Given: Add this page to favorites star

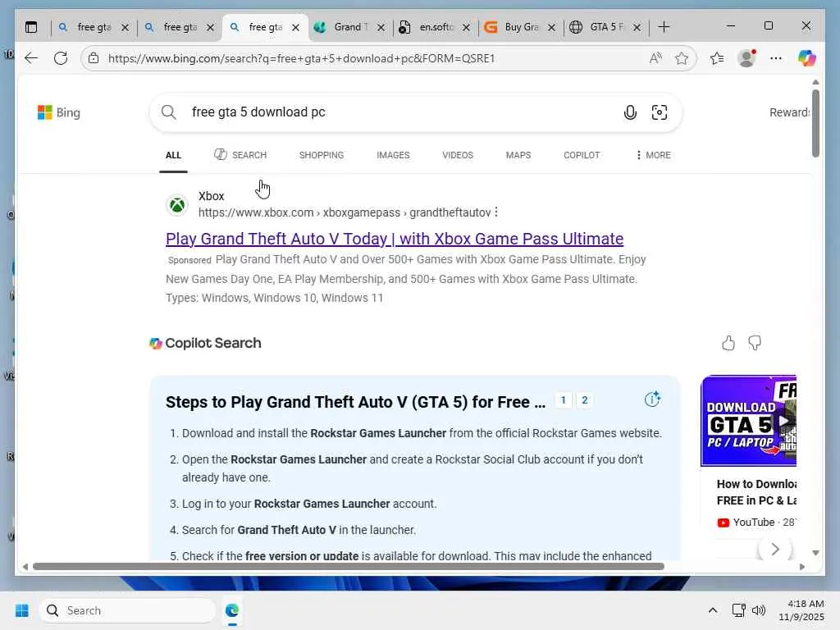Looking at the screenshot, I should (x=682, y=58).
